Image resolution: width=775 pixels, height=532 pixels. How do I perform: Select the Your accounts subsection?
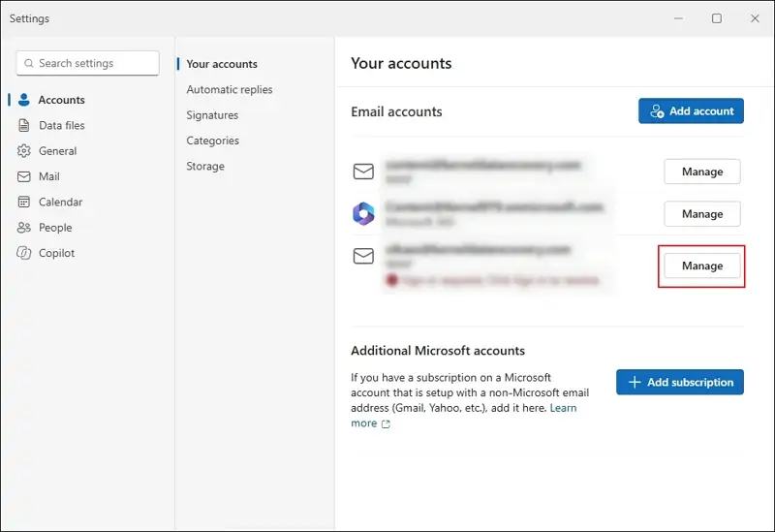(x=222, y=64)
